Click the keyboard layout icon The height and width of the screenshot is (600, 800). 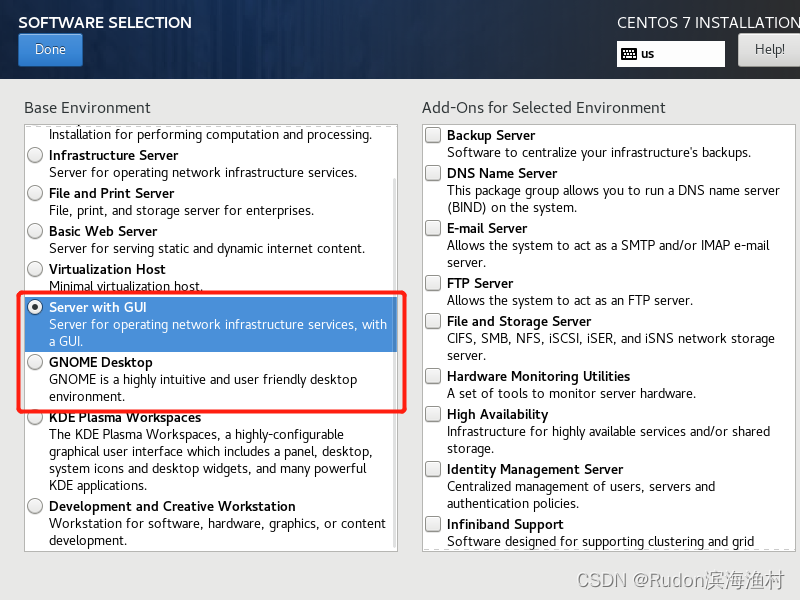tap(629, 54)
